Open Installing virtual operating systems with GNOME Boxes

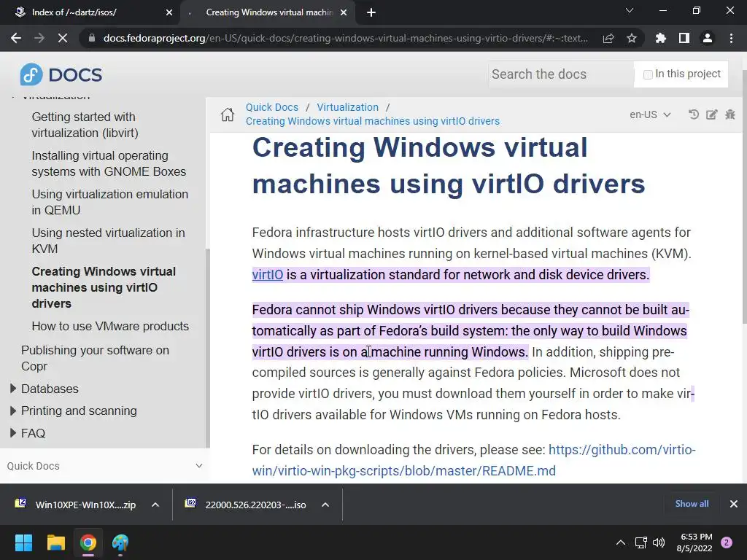(x=109, y=163)
